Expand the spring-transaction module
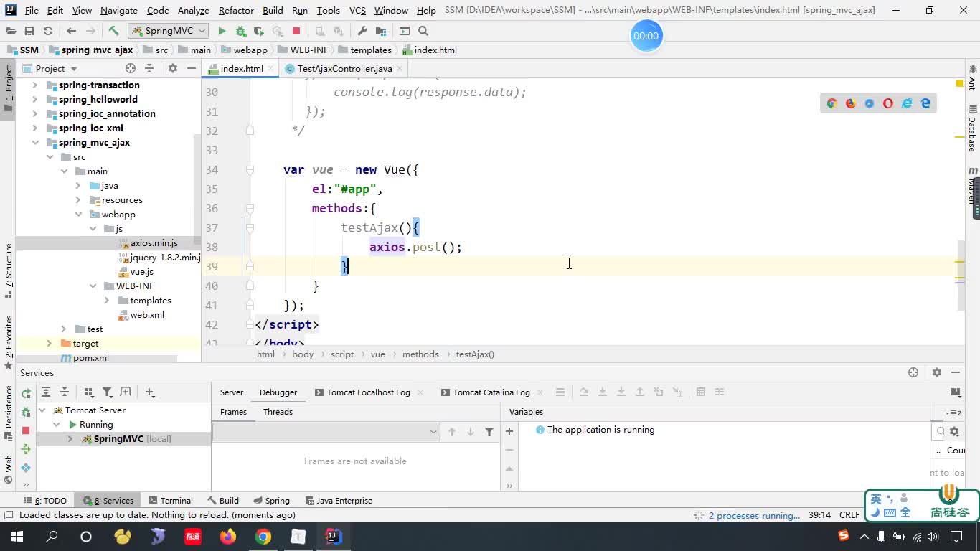980x551 pixels. tap(35, 85)
